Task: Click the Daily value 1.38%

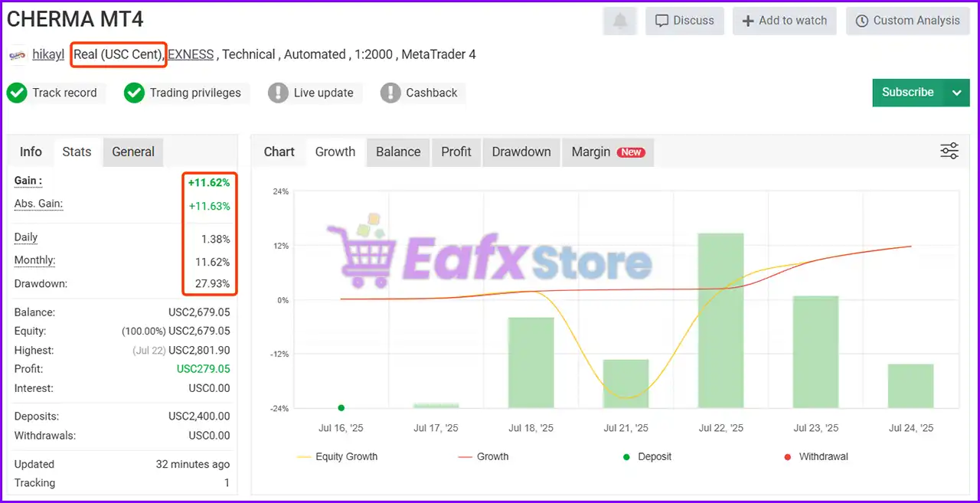Action: [x=216, y=240]
